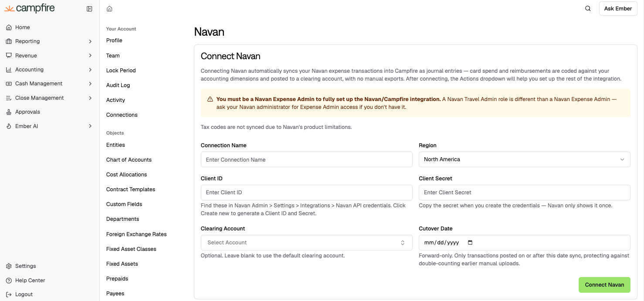Click the 'Your Account' section heading
Viewport: 644px width, 301px height.
point(121,29)
